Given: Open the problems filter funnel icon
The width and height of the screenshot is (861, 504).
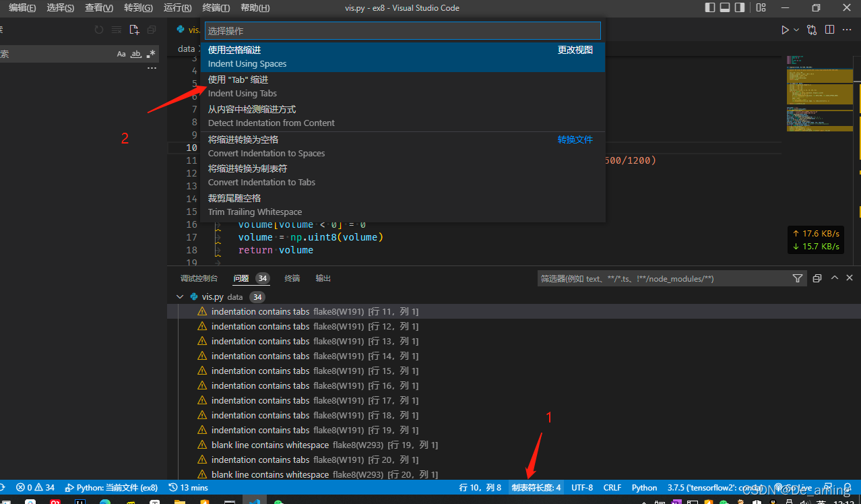Looking at the screenshot, I should tap(797, 278).
